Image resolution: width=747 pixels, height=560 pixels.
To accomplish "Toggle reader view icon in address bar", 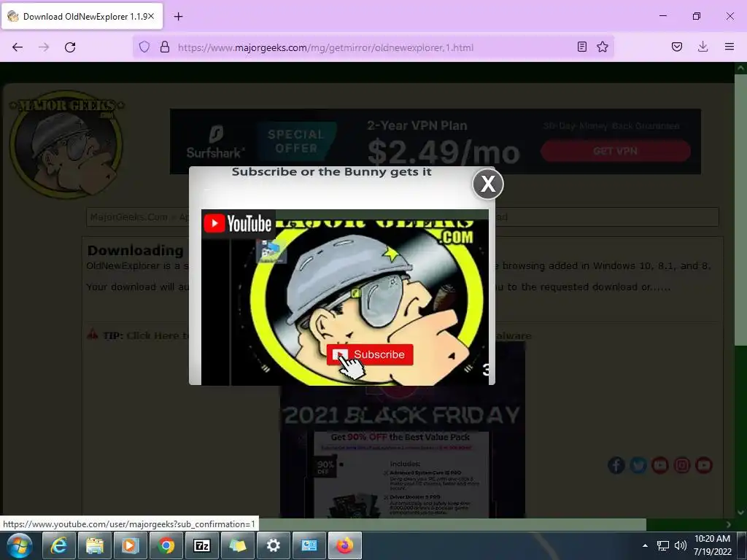I will click(x=581, y=47).
